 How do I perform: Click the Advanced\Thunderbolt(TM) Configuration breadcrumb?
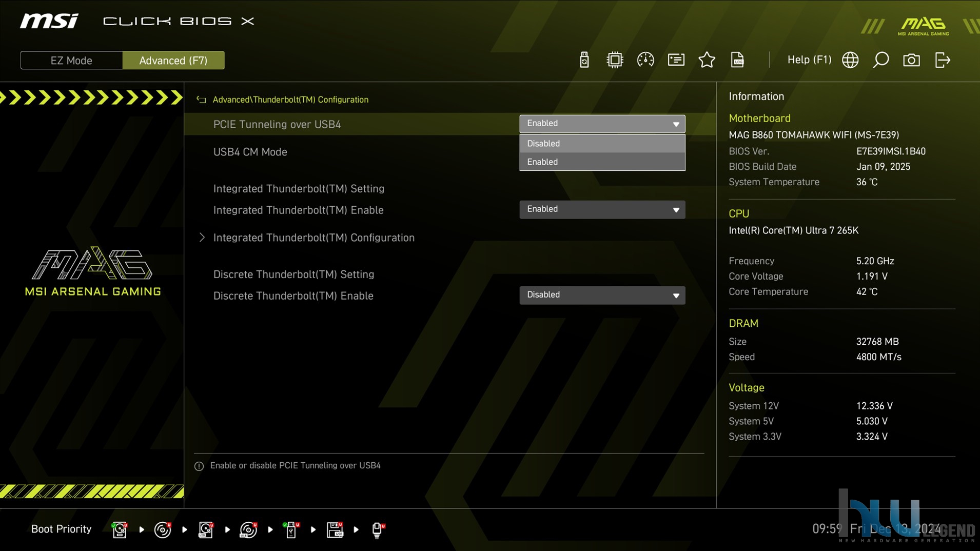(290, 100)
